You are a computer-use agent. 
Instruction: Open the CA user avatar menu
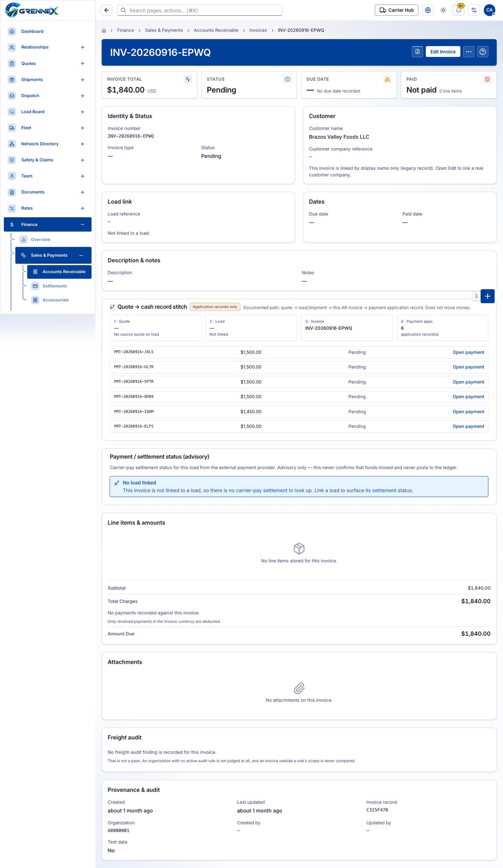(489, 10)
